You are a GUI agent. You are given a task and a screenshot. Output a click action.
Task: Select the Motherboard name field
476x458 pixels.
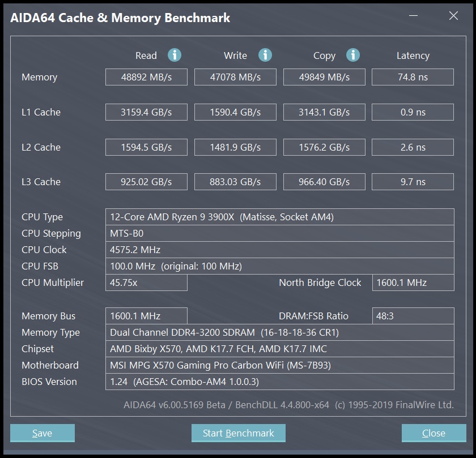point(279,365)
